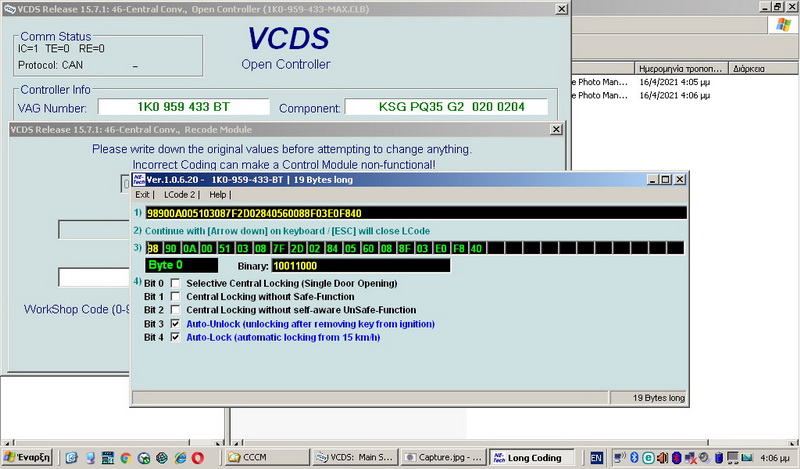Click the wireless network tray icon

click(x=620, y=458)
